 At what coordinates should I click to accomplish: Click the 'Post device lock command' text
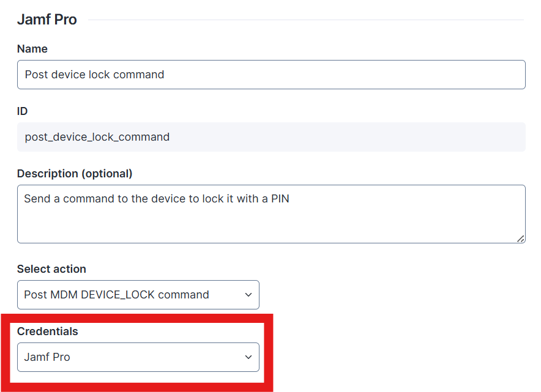coord(94,75)
